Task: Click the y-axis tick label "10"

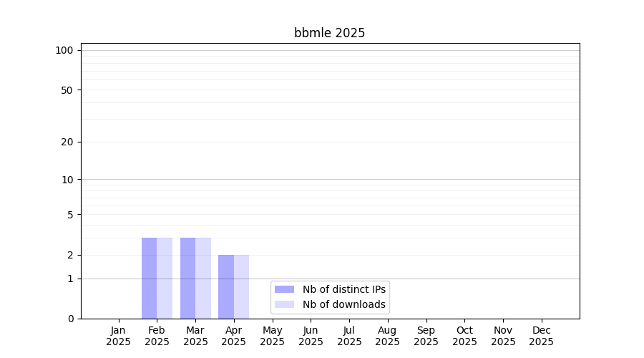Action: point(67,180)
